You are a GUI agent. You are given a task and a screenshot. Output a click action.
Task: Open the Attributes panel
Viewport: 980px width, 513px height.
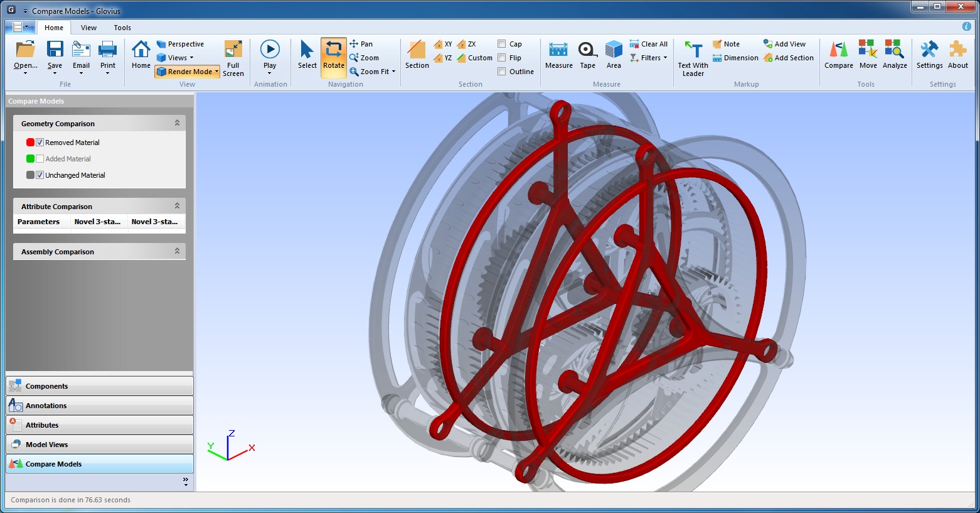pos(100,424)
